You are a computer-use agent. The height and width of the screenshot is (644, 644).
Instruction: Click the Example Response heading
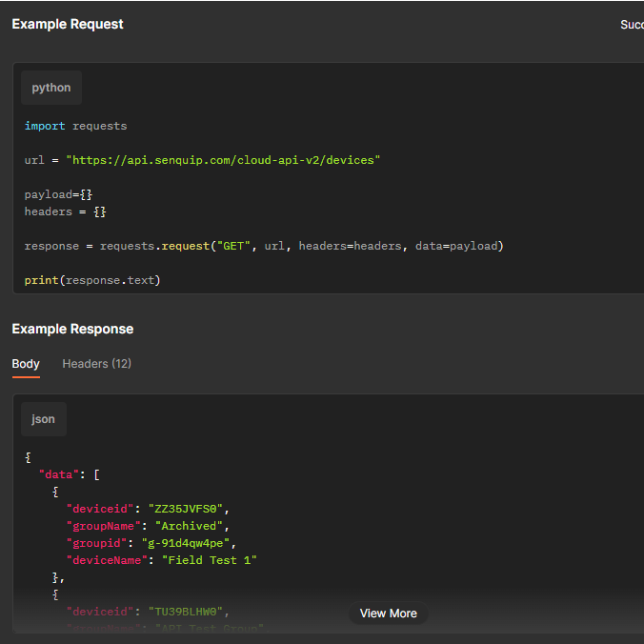click(72, 329)
